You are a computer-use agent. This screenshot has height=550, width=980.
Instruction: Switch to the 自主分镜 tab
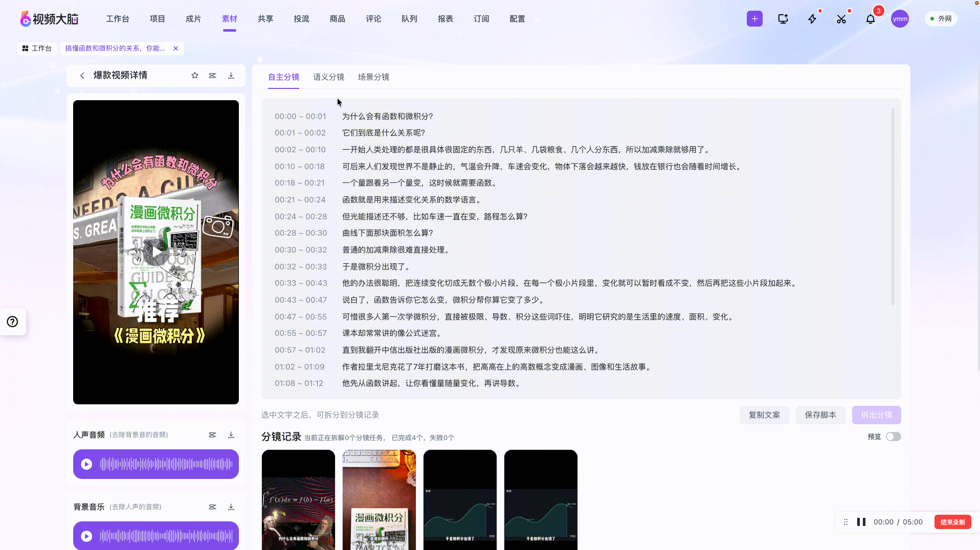(283, 77)
